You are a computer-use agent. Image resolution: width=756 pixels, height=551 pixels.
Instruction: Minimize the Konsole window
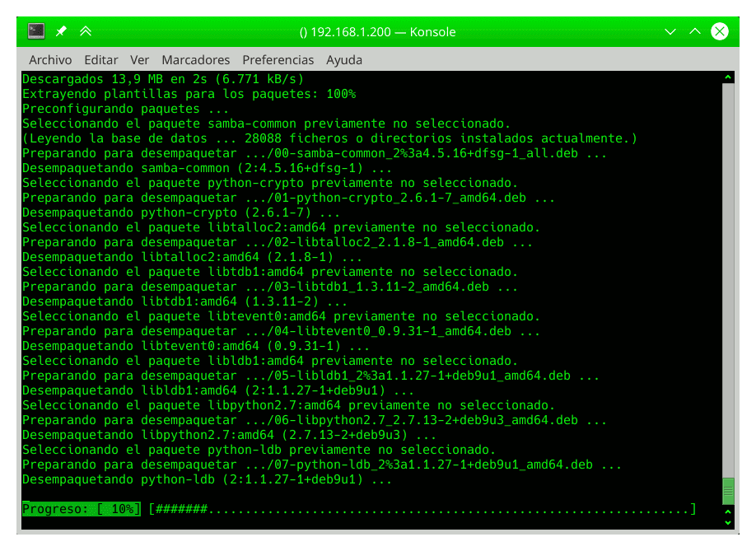click(x=670, y=32)
